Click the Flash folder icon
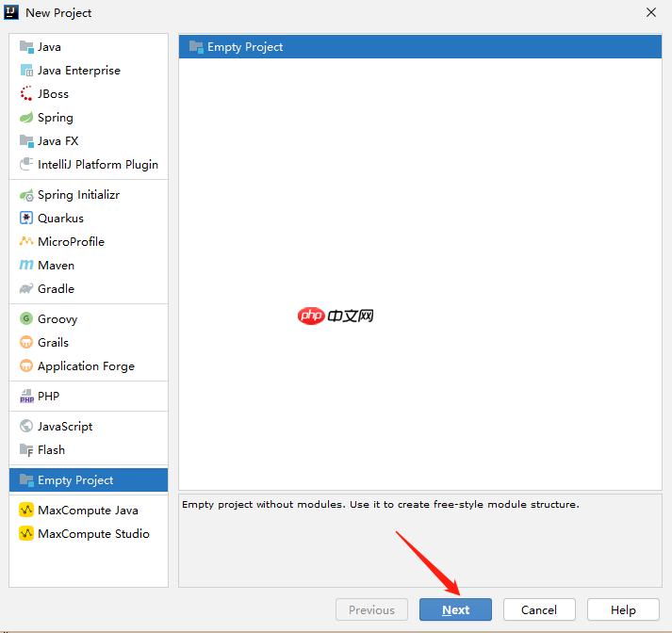 click(x=26, y=449)
